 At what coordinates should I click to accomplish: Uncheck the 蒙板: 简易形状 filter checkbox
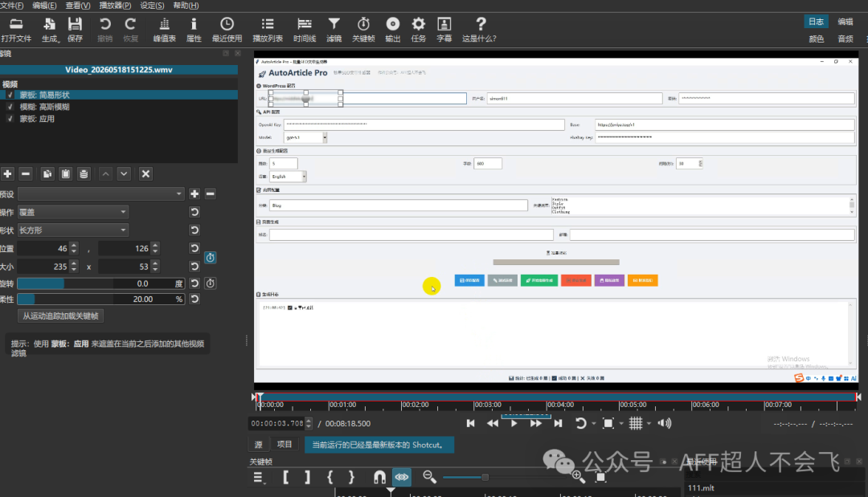(x=10, y=95)
